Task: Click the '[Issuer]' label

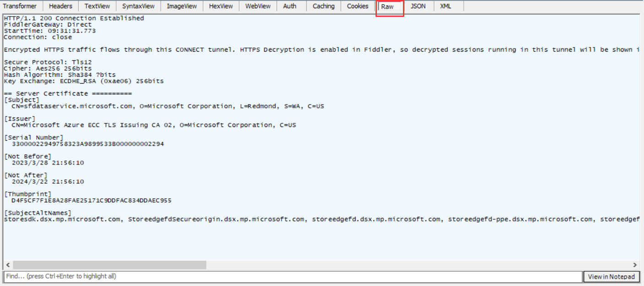Action: click(20, 119)
